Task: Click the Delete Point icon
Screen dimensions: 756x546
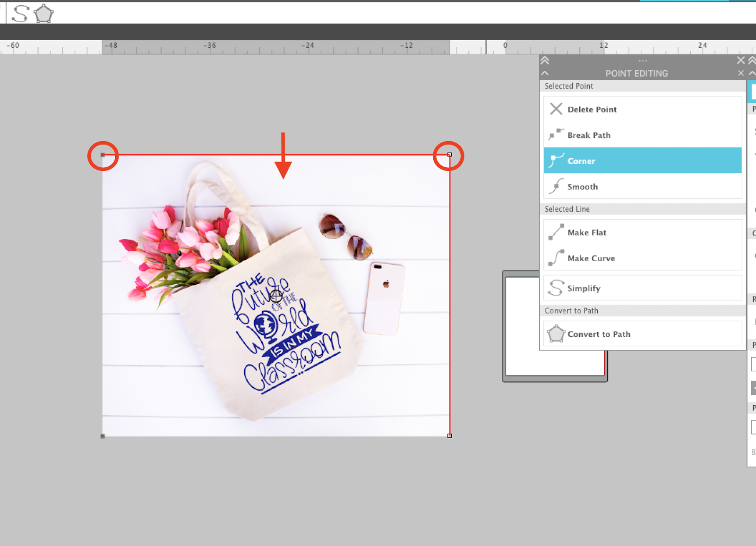Action: click(x=557, y=109)
